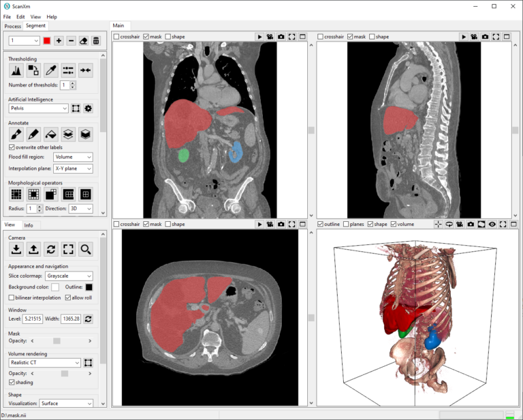Open Interpolation plane X-Y dropdown
The width and height of the screenshot is (523, 420).
[73, 169]
